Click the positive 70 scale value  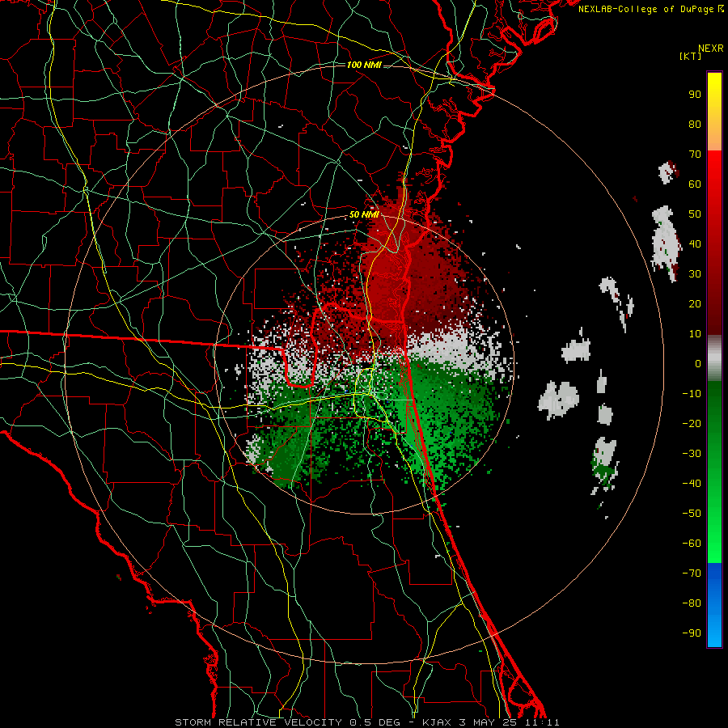click(695, 154)
